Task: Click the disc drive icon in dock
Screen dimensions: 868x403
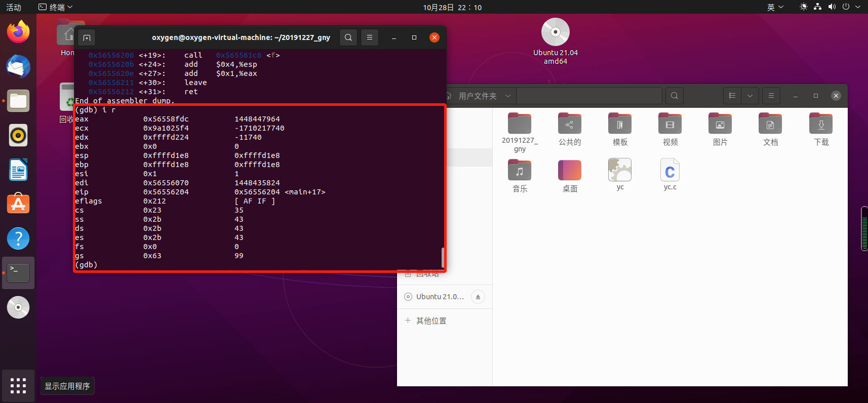Action: click(18, 307)
